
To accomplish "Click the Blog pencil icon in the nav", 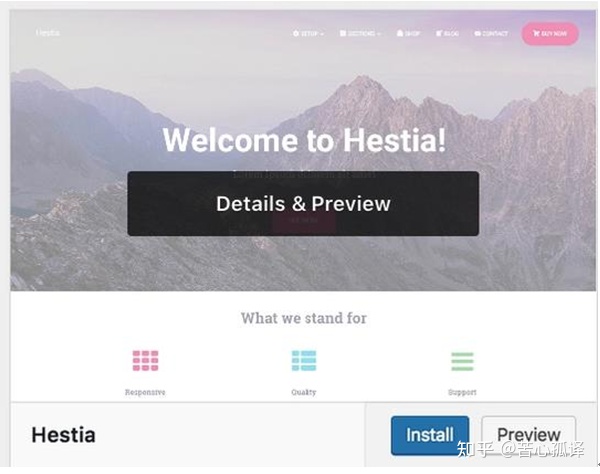I will click(439, 34).
